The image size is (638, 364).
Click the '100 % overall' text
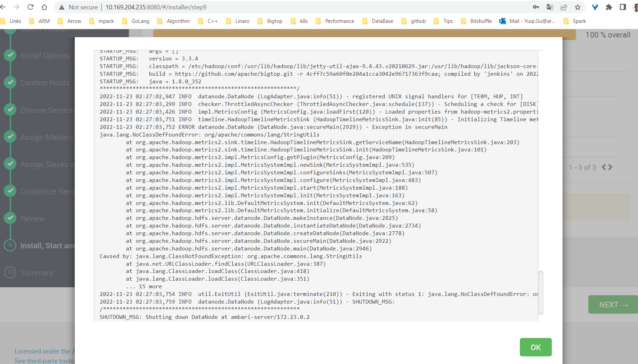click(608, 35)
